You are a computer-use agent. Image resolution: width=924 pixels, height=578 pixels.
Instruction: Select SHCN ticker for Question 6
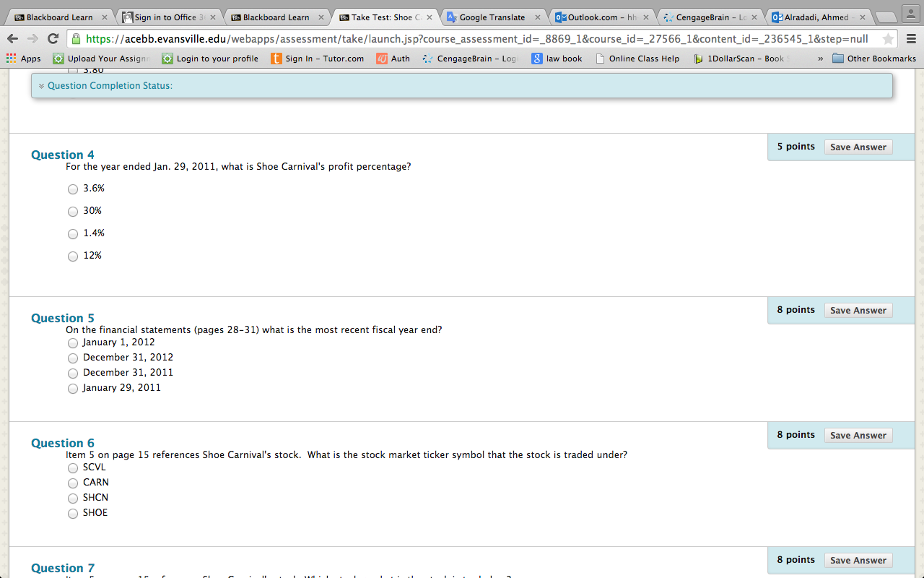73,499
